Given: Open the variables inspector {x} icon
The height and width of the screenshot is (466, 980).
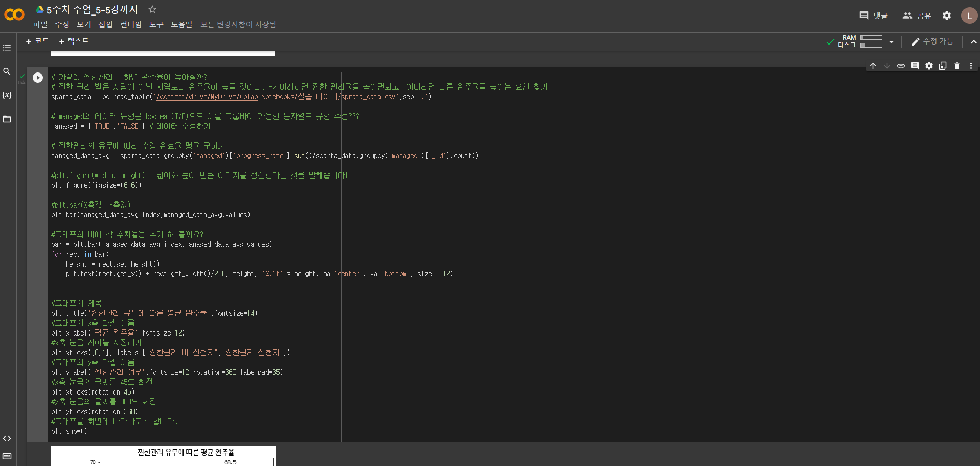Looking at the screenshot, I should 7,95.
